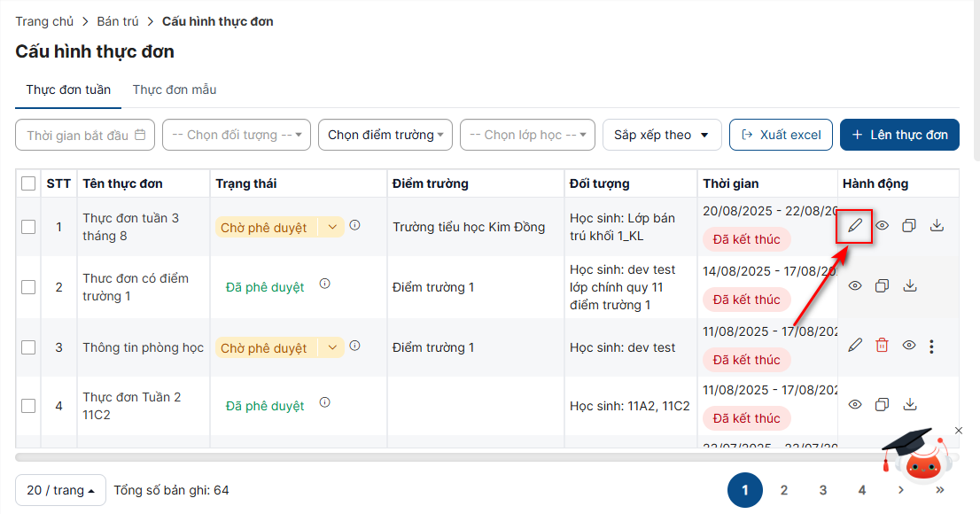Download the Thực đơn tuần 3 tháng 8 menu
Image resolution: width=980 pixels, height=514 pixels.
937,226
